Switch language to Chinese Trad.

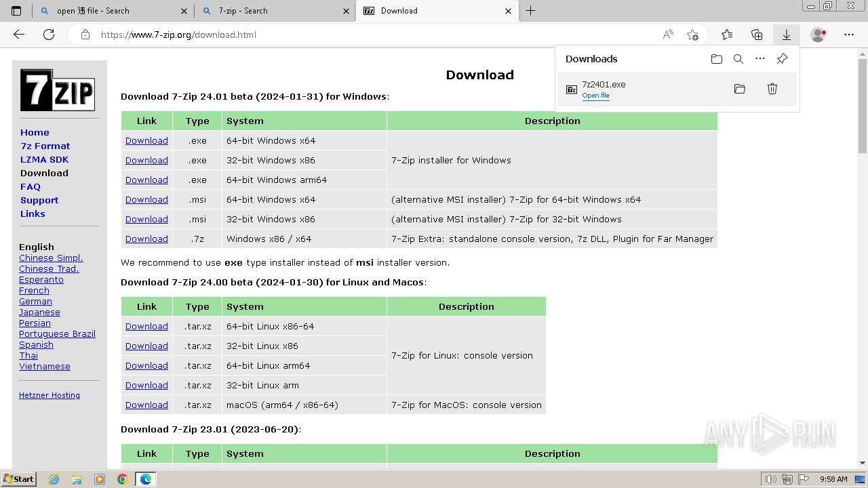[49, 268]
